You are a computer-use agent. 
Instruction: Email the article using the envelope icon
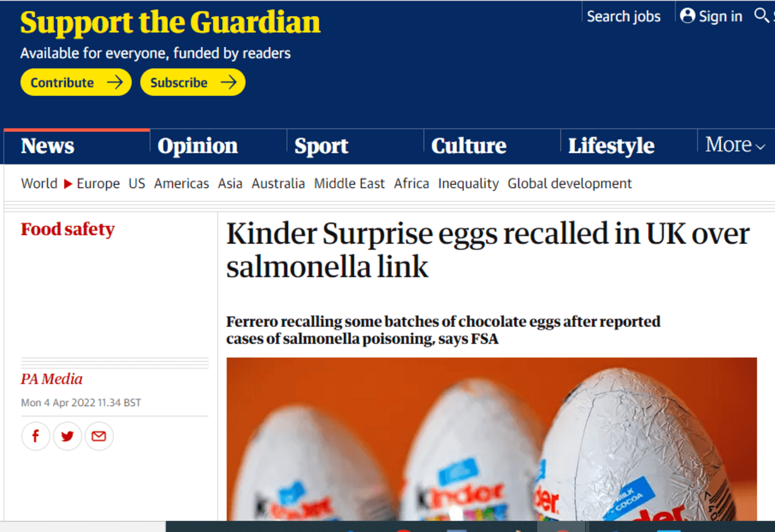(99, 436)
